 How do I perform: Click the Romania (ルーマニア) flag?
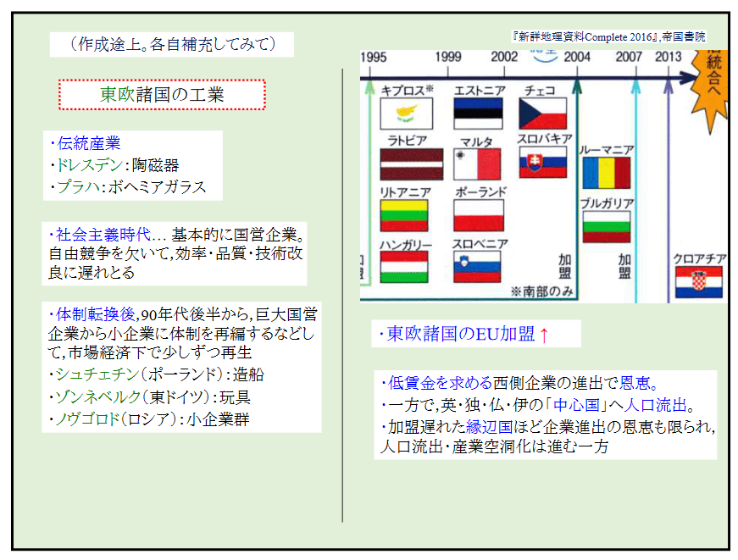[x=606, y=173]
